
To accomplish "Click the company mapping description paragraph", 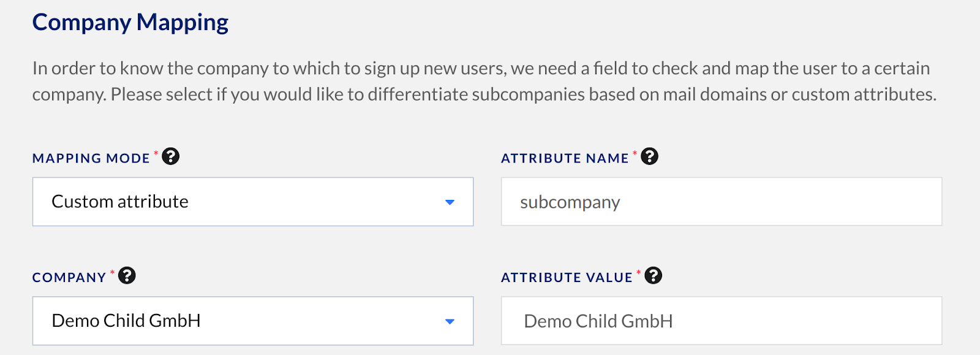I will tap(484, 81).
